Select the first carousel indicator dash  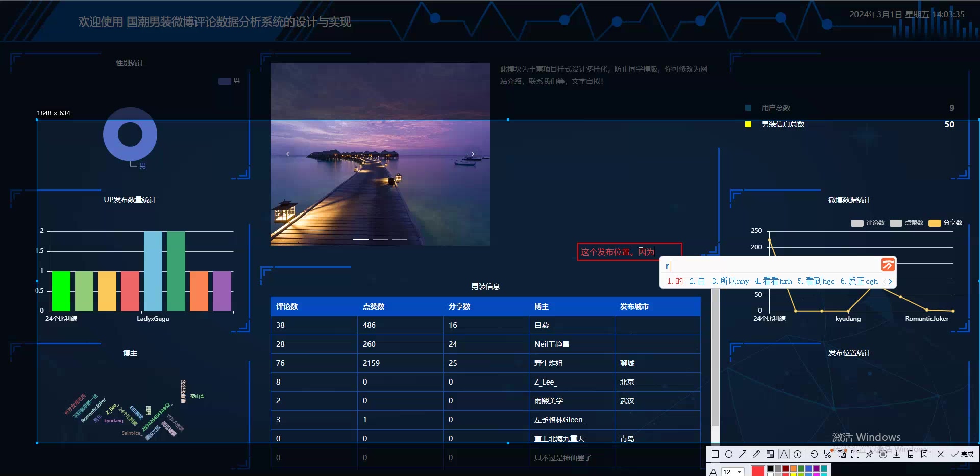pyautogui.click(x=361, y=239)
